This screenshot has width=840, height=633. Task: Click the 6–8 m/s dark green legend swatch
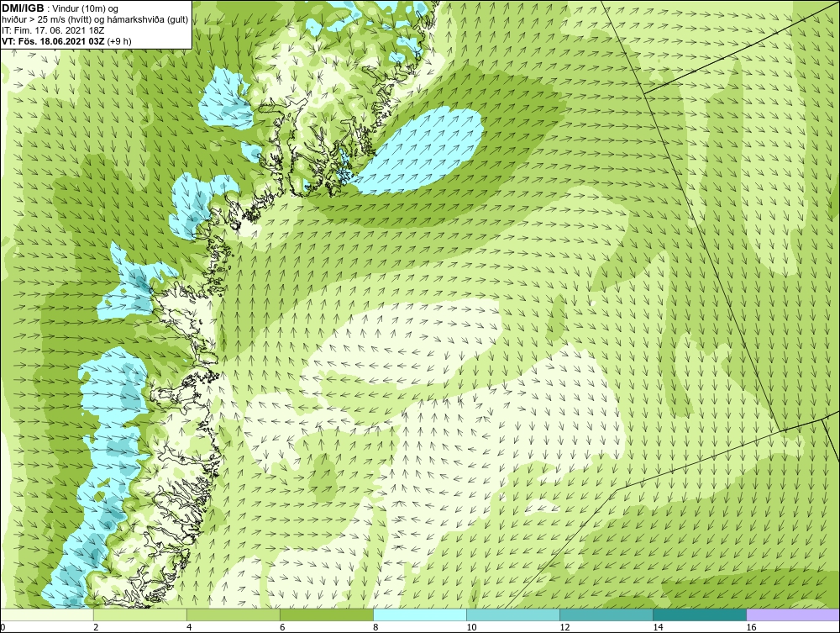click(x=327, y=615)
